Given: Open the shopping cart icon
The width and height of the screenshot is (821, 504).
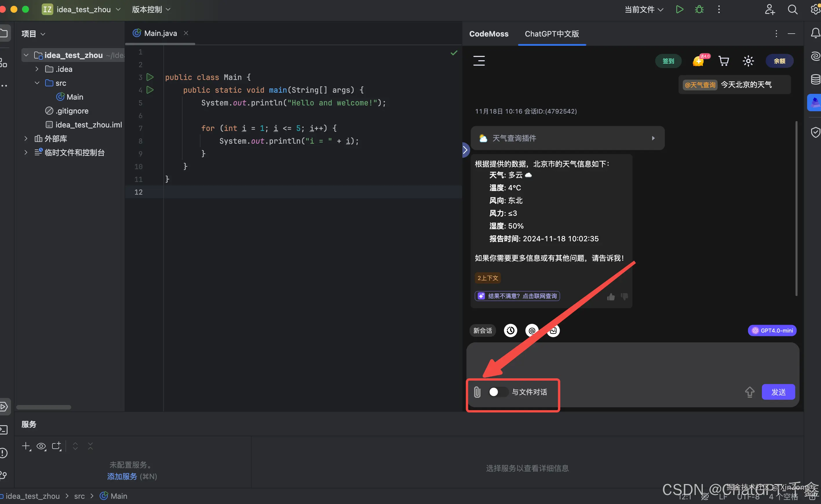Looking at the screenshot, I should (x=723, y=61).
